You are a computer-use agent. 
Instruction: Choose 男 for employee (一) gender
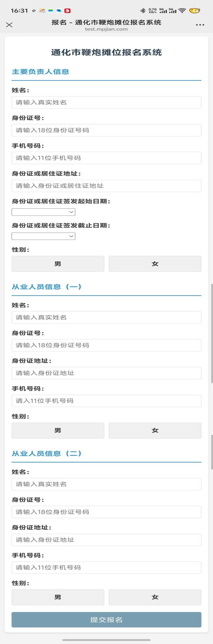58,430
